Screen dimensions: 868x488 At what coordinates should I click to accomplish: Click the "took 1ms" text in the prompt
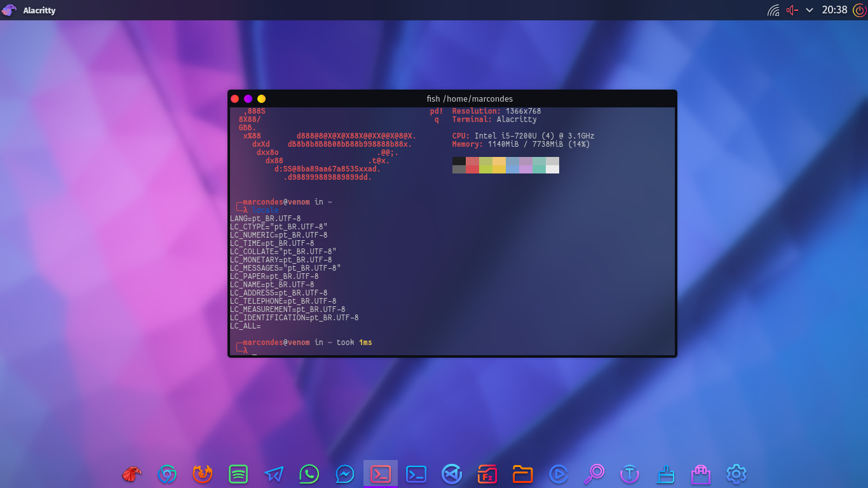pos(355,342)
